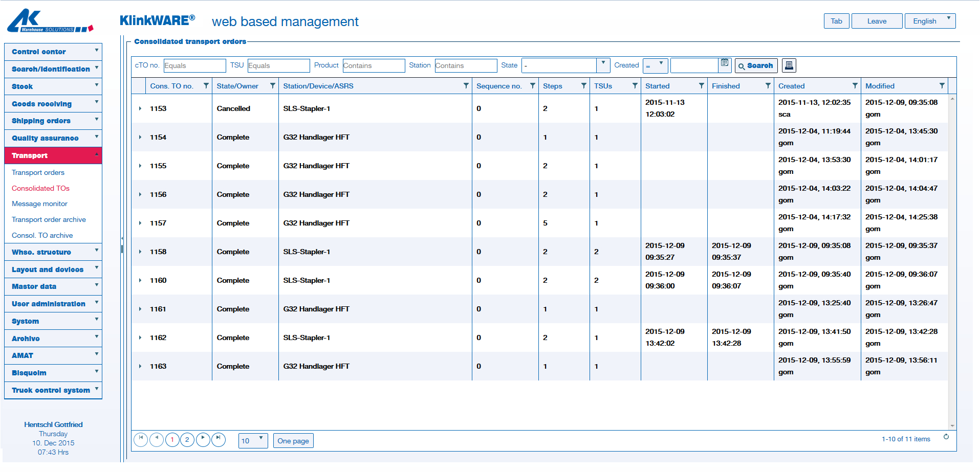
Task: Click the One page button
Action: coord(293,441)
